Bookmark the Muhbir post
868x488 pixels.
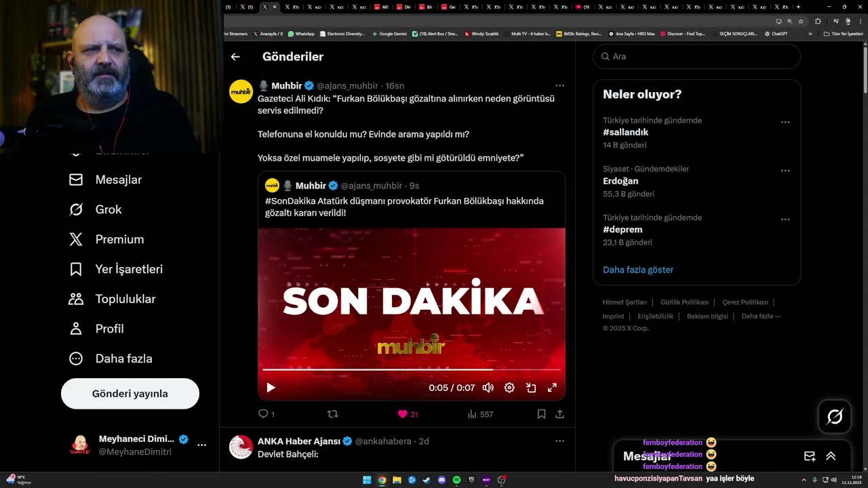tap(541, 413)
